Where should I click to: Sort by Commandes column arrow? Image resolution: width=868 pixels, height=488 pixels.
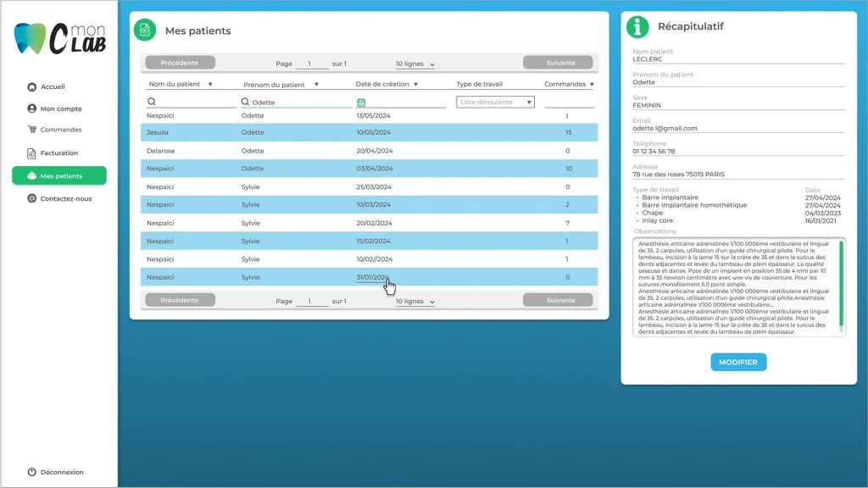coord(592,85)
